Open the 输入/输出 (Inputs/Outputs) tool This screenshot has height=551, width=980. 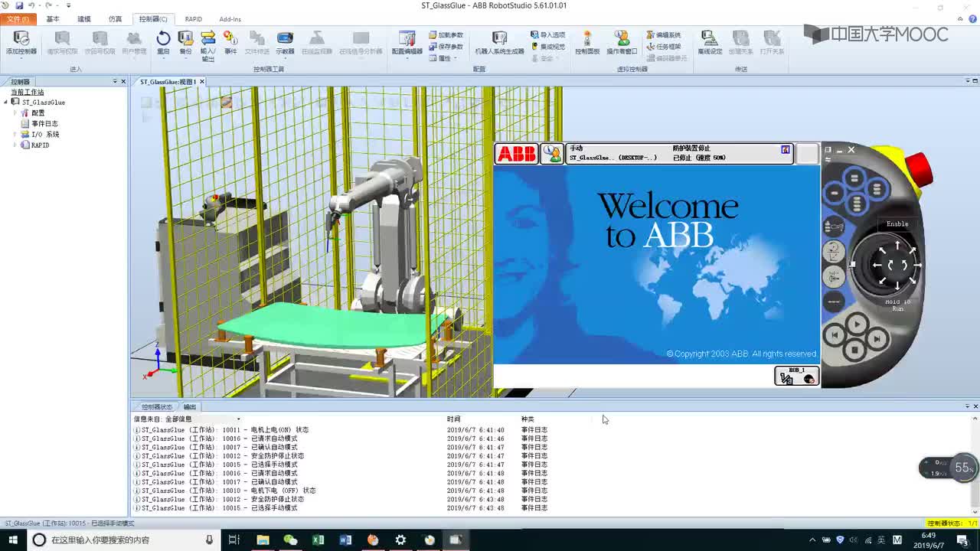point(207,46)
